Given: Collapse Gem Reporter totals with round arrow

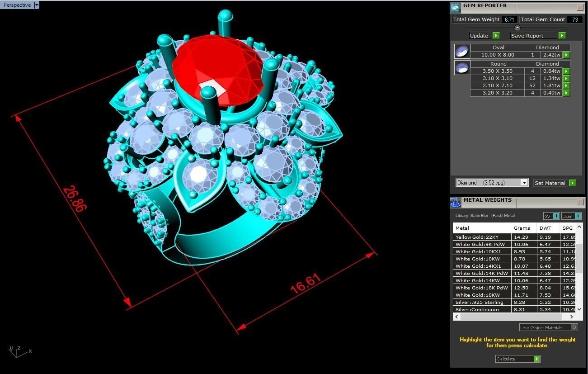Looking at the screenshot, I should click(517, 28).
